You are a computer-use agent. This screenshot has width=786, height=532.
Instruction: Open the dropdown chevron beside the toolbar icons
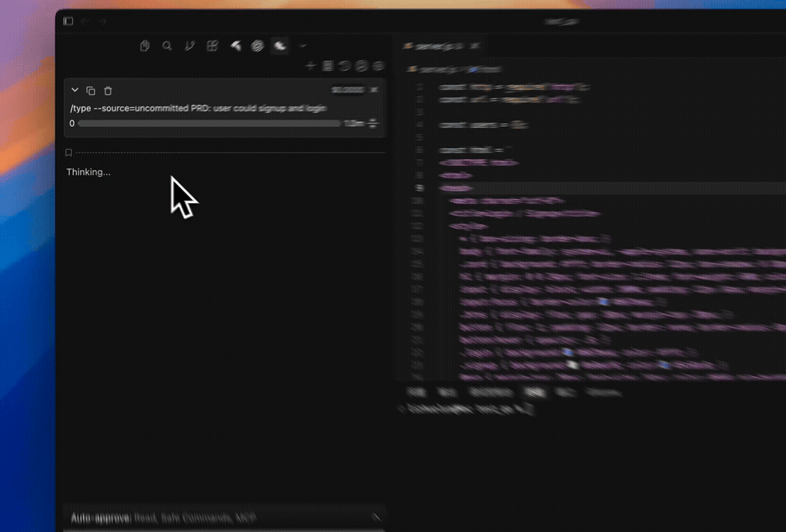coord(302,46)
